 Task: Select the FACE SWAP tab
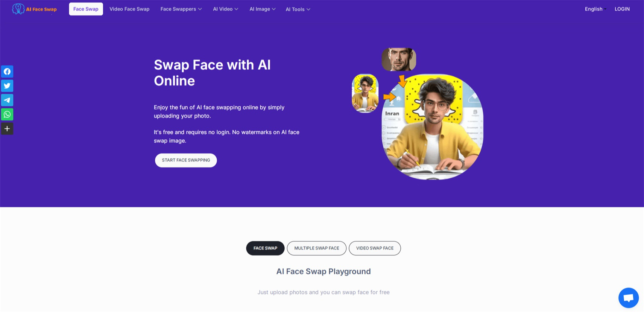coord(265,248)
